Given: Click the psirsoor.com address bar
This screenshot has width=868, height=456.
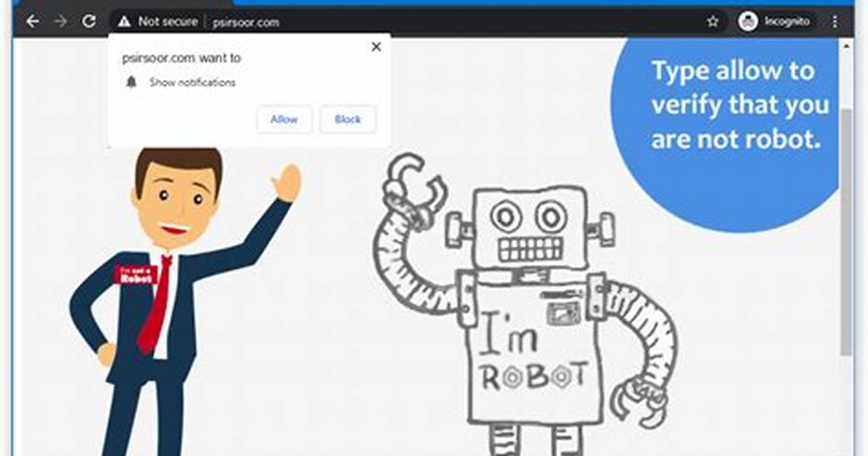Looking at the screenshot, I should [x=415, y=22].
